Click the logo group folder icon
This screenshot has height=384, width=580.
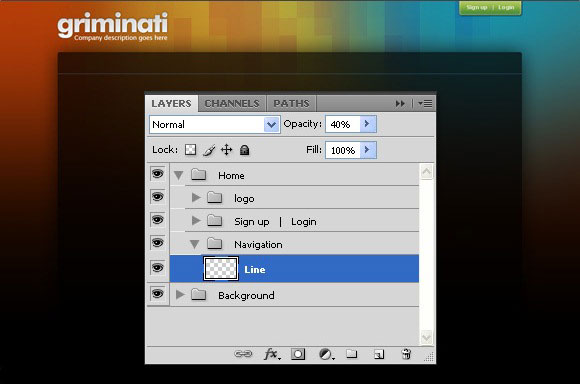click(215, 198)
